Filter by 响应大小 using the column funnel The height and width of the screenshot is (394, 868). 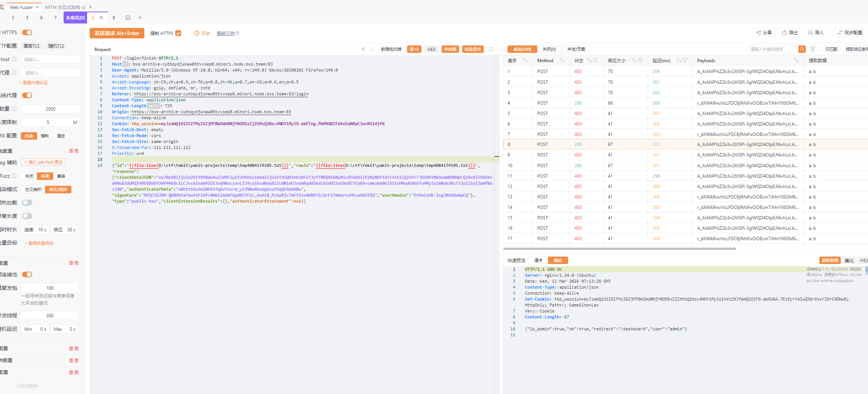(640, 60)
